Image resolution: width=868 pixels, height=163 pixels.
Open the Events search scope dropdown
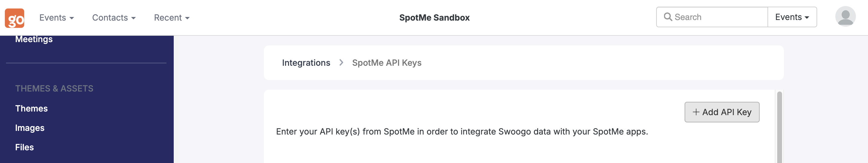(x=792, y=17)
